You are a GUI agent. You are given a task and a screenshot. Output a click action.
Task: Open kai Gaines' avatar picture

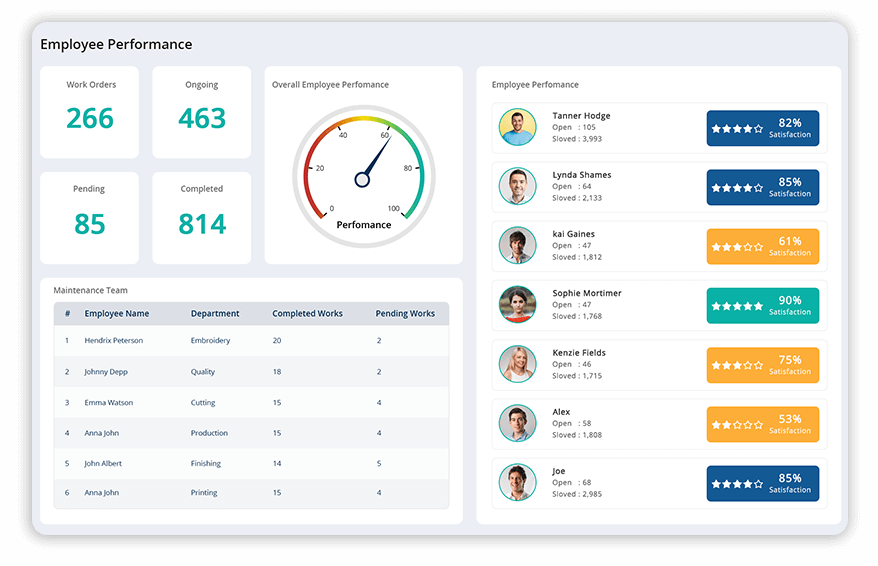pyautogui.click(x=517, y=245)
